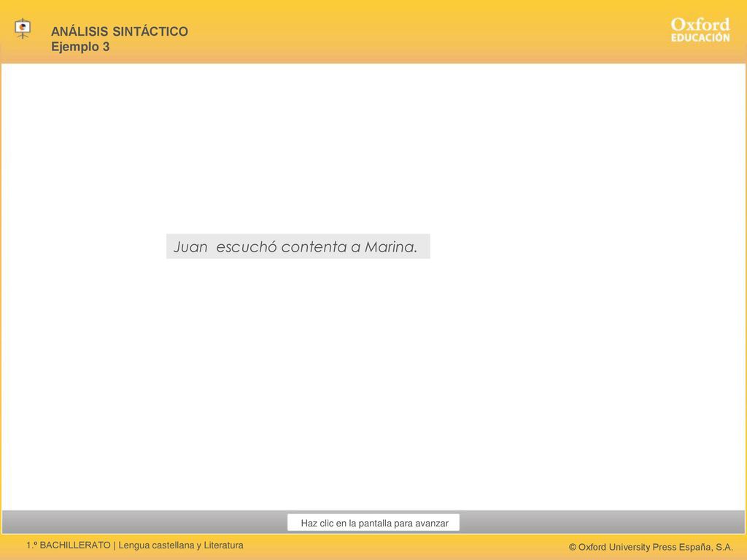Click '© Oxford University Press España, S.A.' text
Image resolution: width=747 pixels, height=560 pixels.
point(651,547)
